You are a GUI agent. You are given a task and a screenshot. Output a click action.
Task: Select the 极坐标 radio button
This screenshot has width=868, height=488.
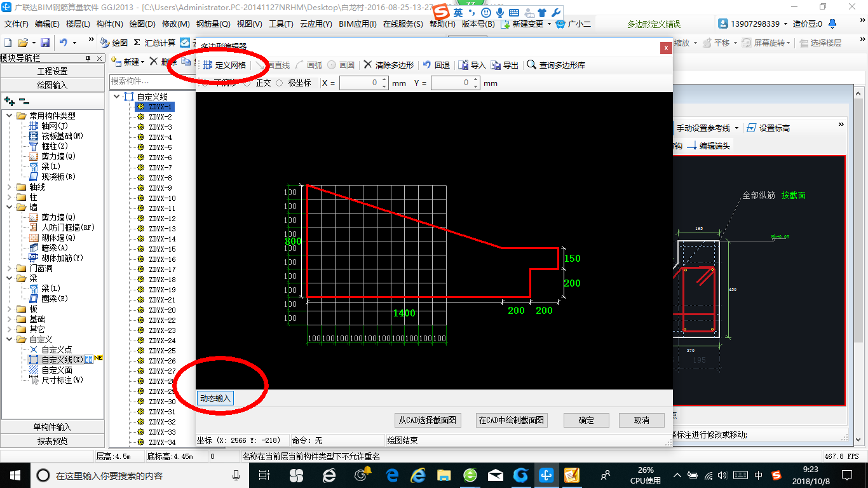[x=279, y=83]
